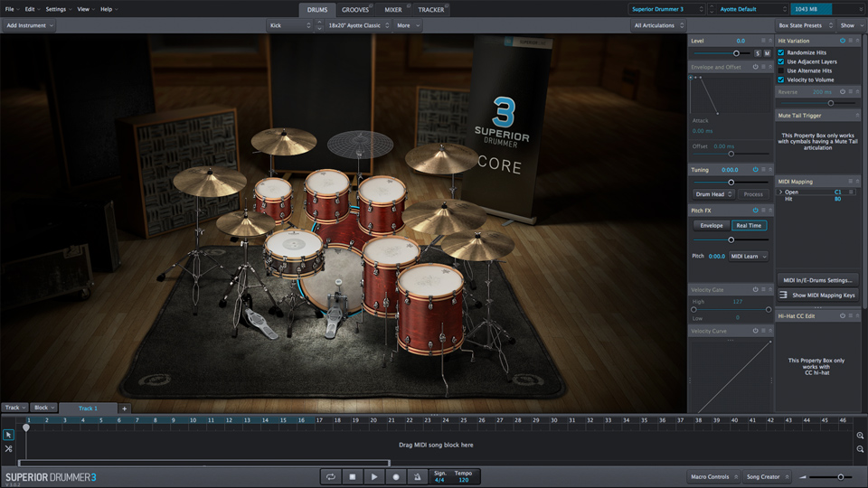Viewport: 868px width, 488px height.
Task: Open the Level box menu icon
Action: pyautogui.click(x=763, y=41)
